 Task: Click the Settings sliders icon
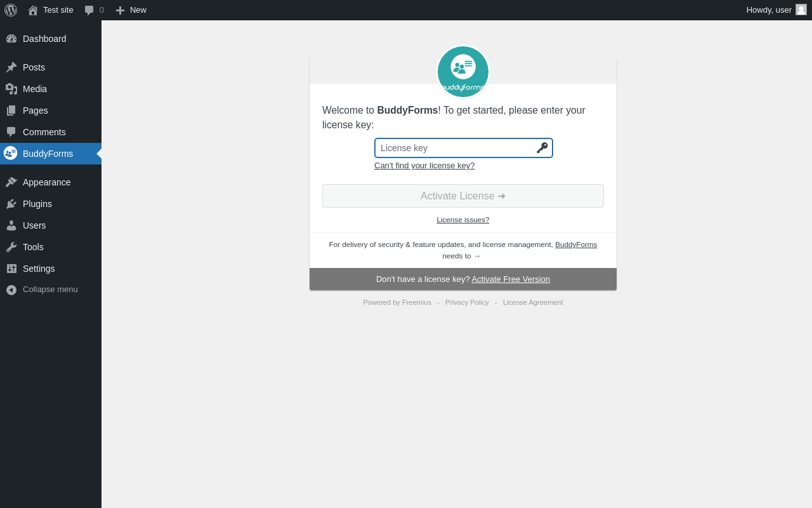11,269
